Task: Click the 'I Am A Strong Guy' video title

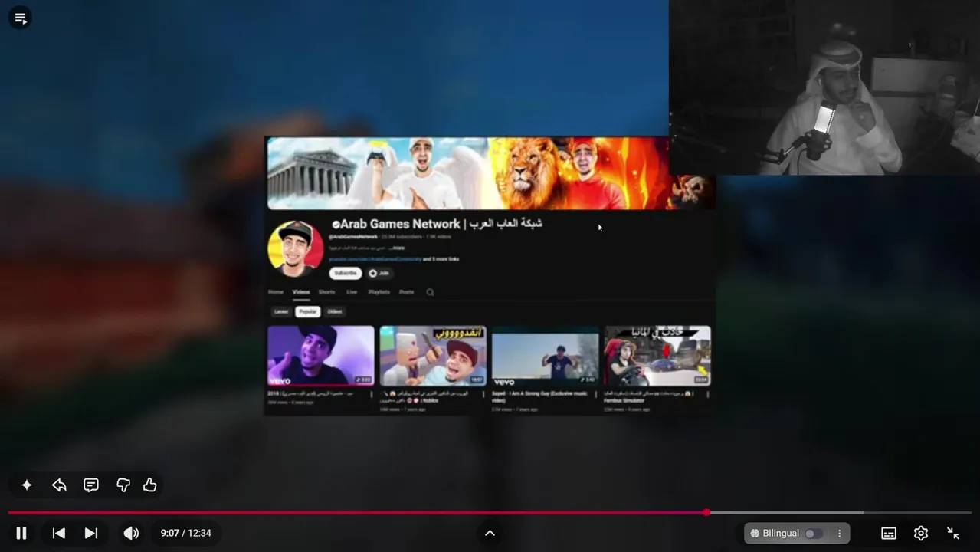Action: pos(539,396)
